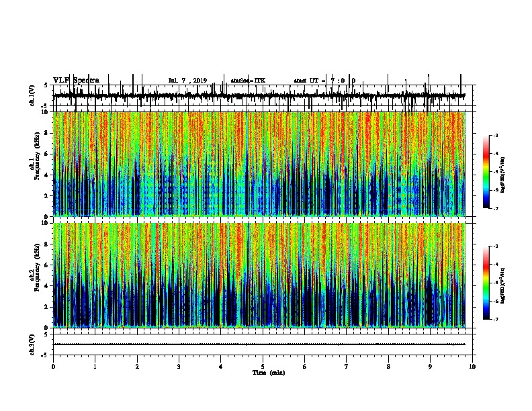Click the time axis tick label "9"
Screen dimensions: 532x411
(x=430, y=367)
